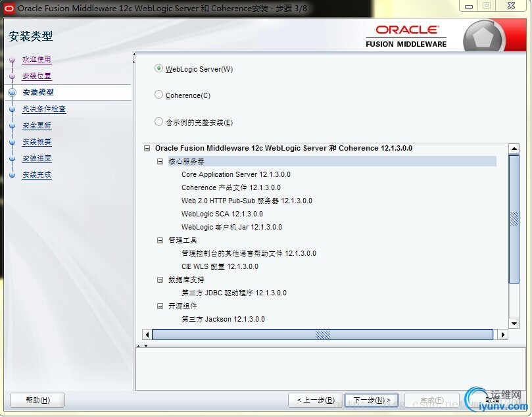
Task: Click the vertical scrollbar thumb of component tree
Action: (x=514, y=219)
